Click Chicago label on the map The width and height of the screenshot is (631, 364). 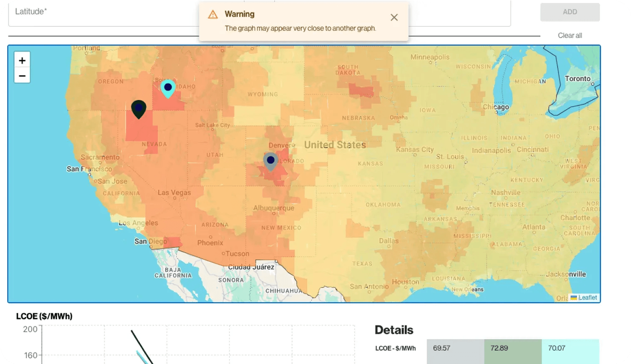(496, 107)
